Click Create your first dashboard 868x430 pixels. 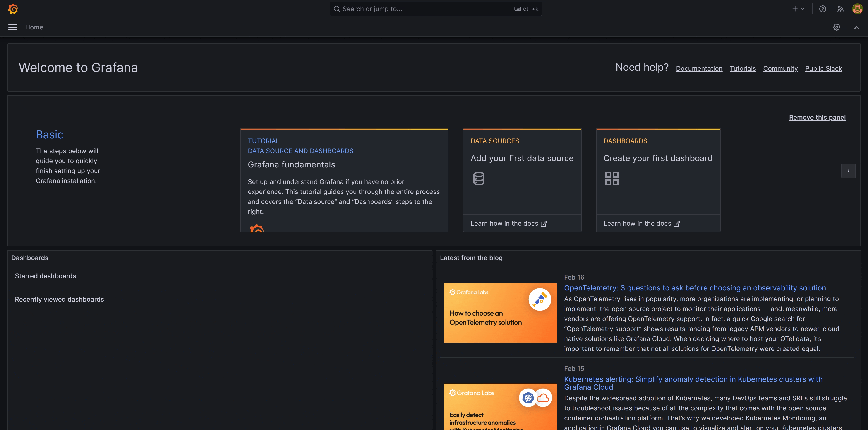[x=658, y=158]
